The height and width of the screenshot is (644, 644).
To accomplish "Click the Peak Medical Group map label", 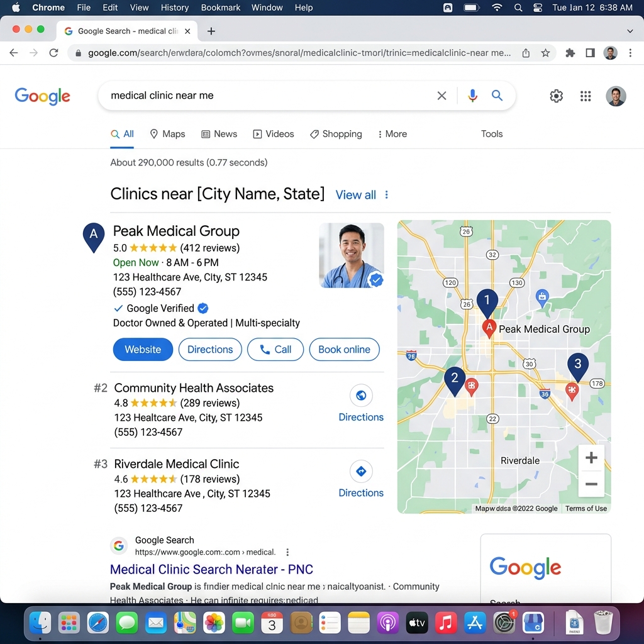I will pyautogui.click(x=544, y=329).
